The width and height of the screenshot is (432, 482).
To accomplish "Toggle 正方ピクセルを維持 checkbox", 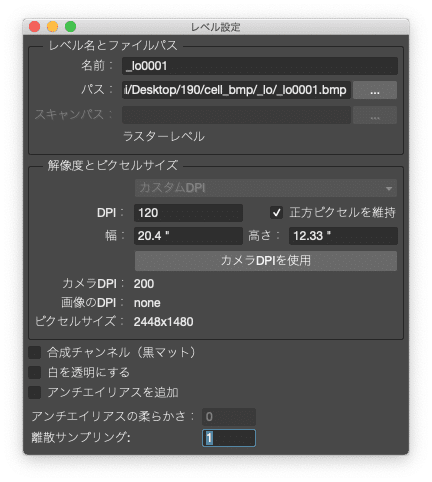I will tap(276, 213).
